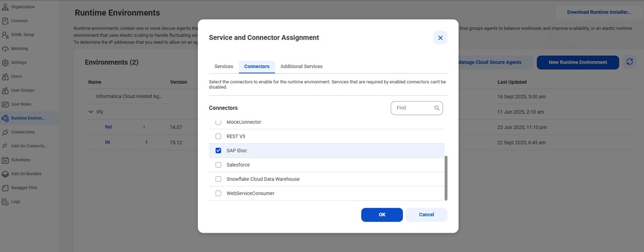This screenshot has height=252, width=644.
Task: Select the Runtime Environments sidebar icon
Action: [6, 118]
